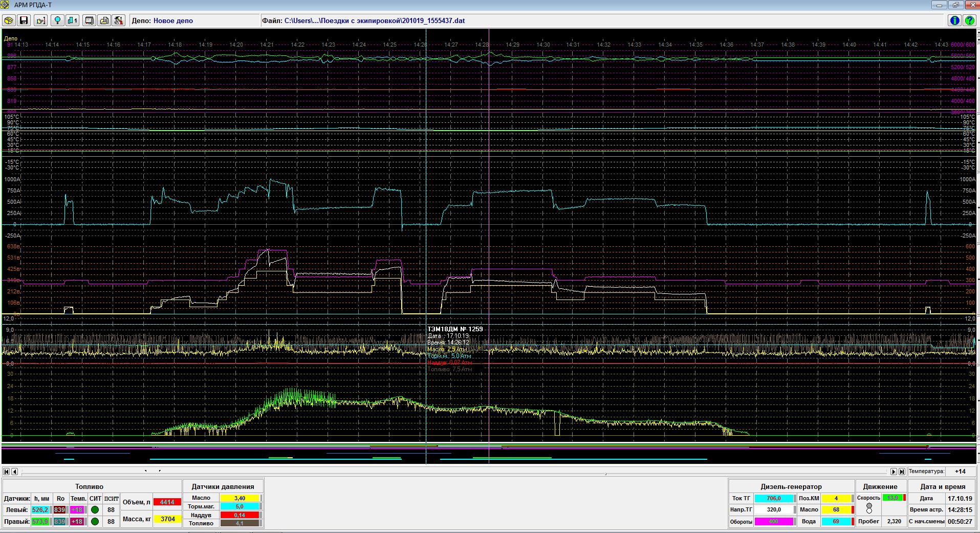This screenshot has width=980, height=533.
Task: Click the yellow open-box toolbar icon
Action: tap(9, 20)
